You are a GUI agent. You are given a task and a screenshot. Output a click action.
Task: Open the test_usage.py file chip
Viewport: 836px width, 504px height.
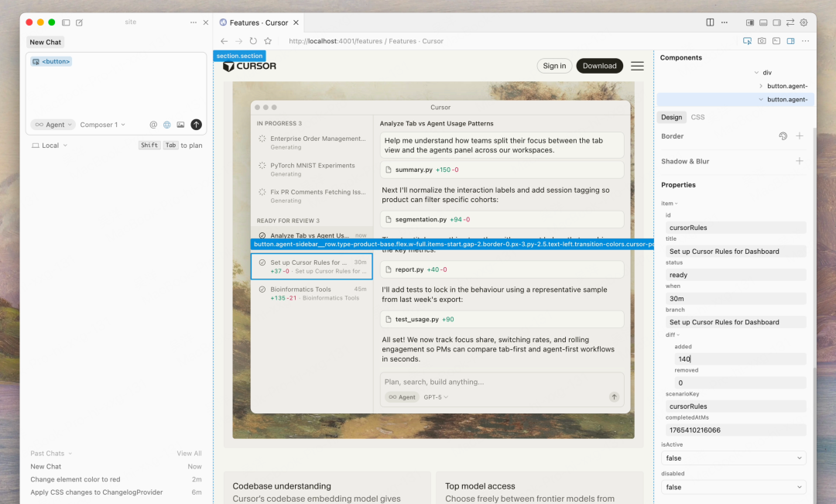[502, 320]
